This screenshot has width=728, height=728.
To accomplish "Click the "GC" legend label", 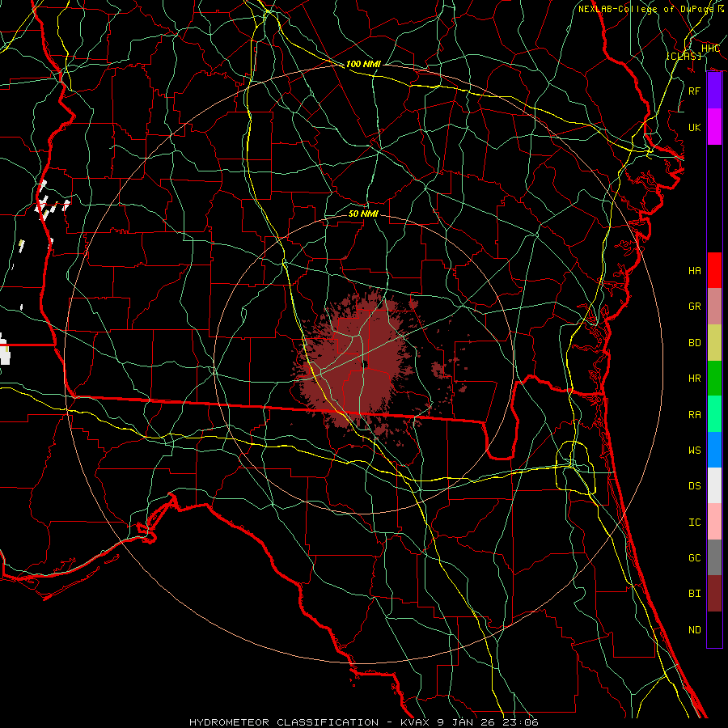I will (695, 558).
